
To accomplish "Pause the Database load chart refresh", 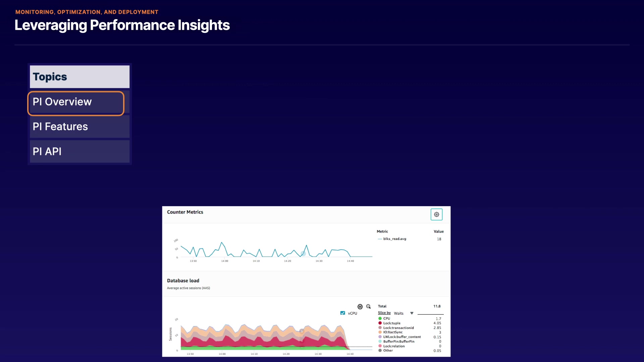I will (360, 307).
